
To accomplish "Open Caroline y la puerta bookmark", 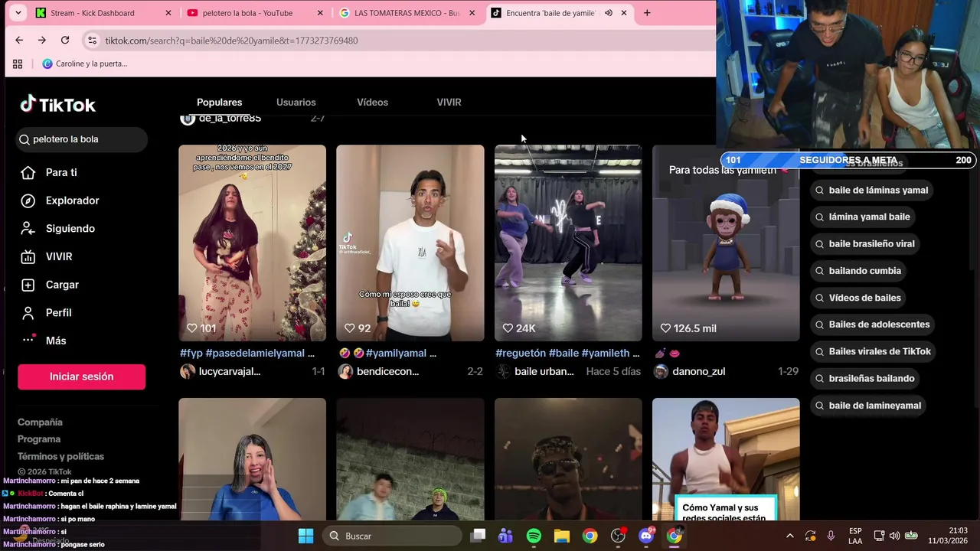I will click(x=85, y=64).
